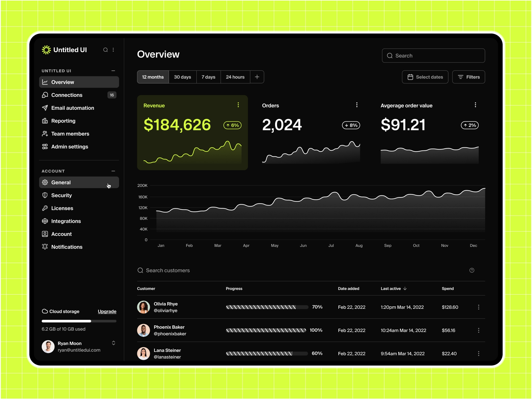Open the three-dot menu on the Revenue card
Screen dimensions: 532x400
(238, 105)
